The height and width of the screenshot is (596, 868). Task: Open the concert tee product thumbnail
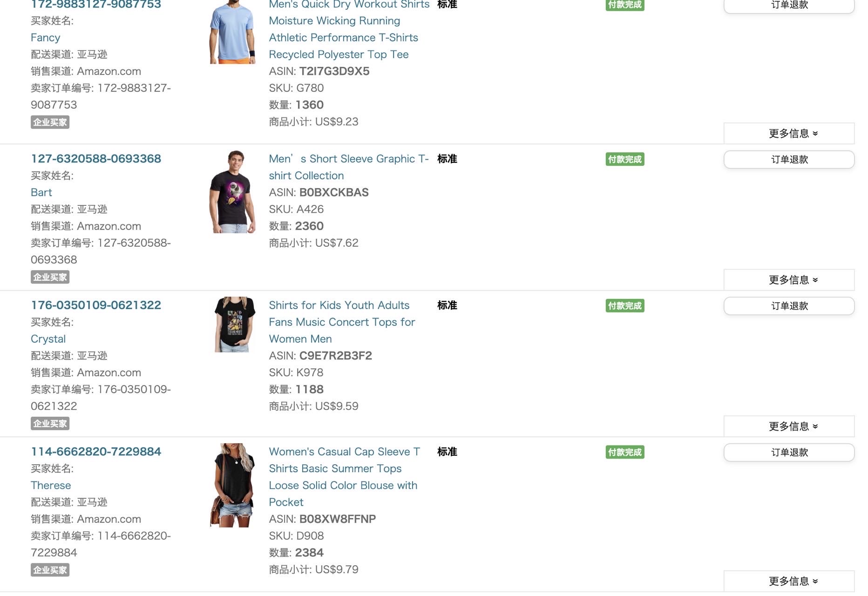click(x=234, y=325)
